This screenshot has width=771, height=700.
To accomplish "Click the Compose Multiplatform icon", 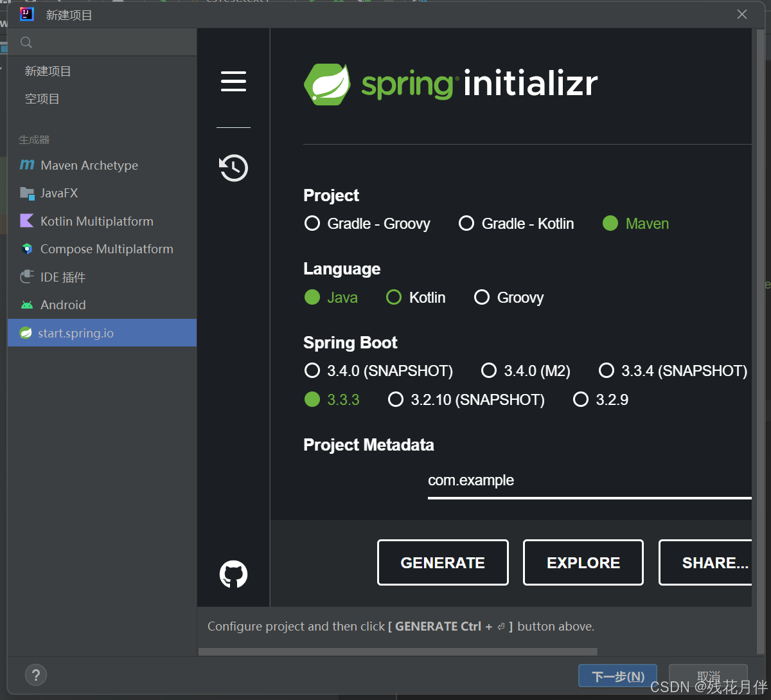I will pyautogui.click(x=27, y=249).
